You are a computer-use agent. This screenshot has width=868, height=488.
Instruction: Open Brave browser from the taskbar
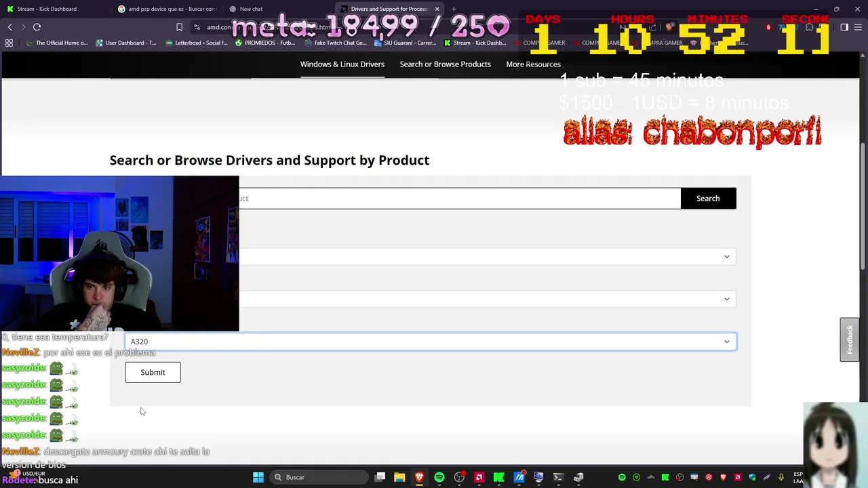point(420,477)
